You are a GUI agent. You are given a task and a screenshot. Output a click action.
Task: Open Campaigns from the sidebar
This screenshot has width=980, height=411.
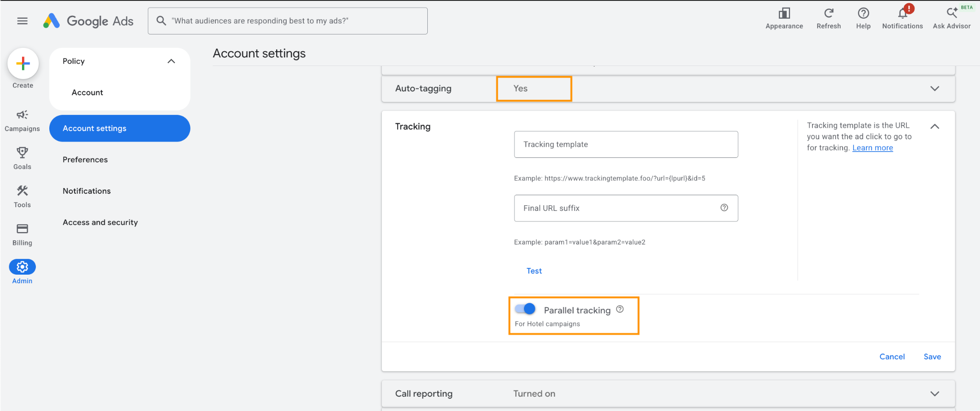[22, 115]
